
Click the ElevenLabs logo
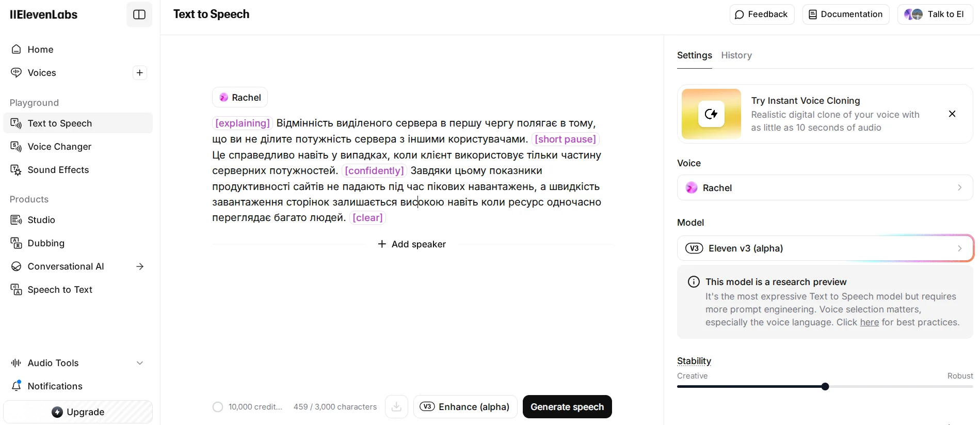coord(44,14)
